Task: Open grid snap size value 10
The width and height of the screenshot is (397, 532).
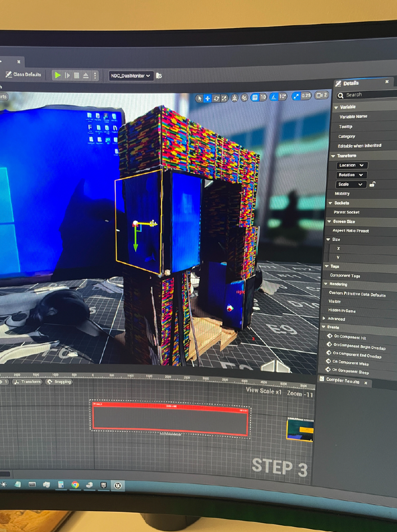Action: point(263,97)
